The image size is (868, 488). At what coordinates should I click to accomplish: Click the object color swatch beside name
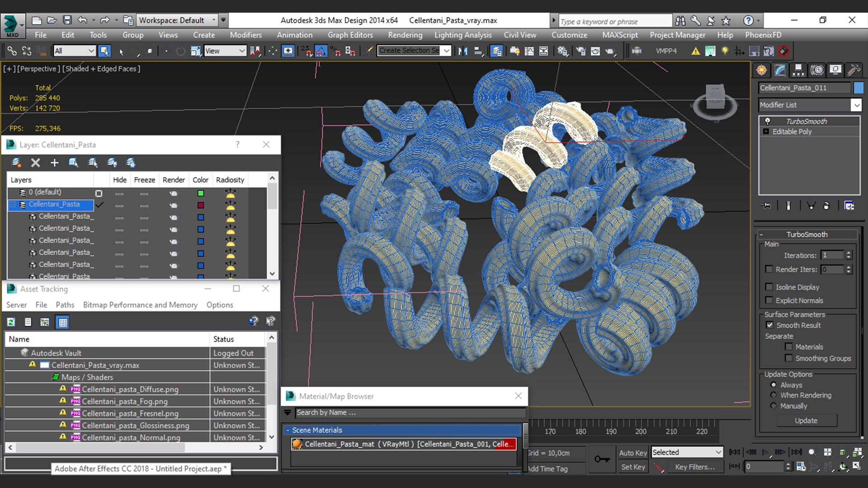[859, 88]
